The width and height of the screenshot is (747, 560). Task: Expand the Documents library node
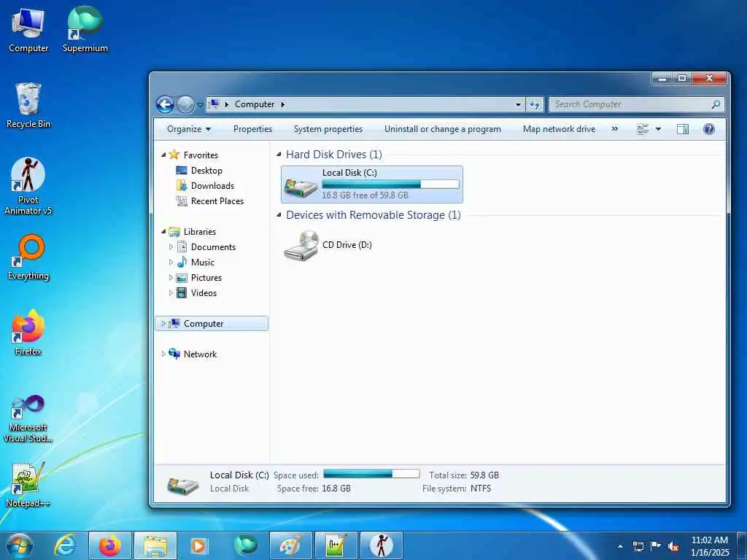click(171, 246)
